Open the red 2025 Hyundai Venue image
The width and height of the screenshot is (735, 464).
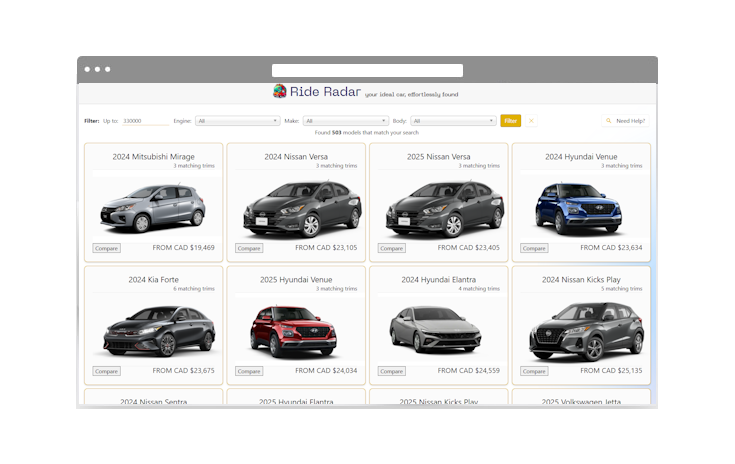pyautogui.click(x=293, y=331)
